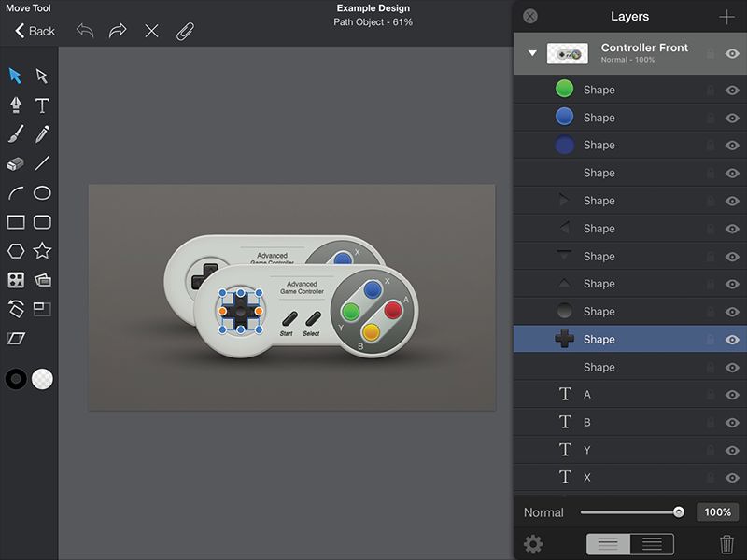
Task: Click the Redo arrow
Action: [118, 31]
